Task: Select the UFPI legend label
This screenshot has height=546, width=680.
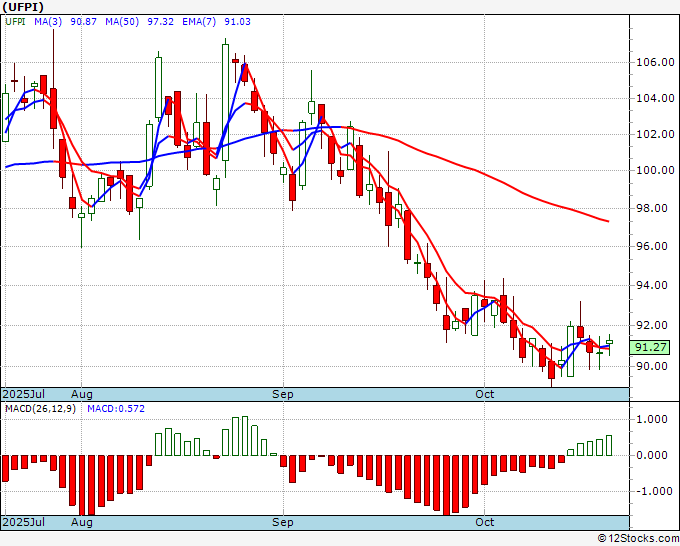Action: click(x=15, y=22)
